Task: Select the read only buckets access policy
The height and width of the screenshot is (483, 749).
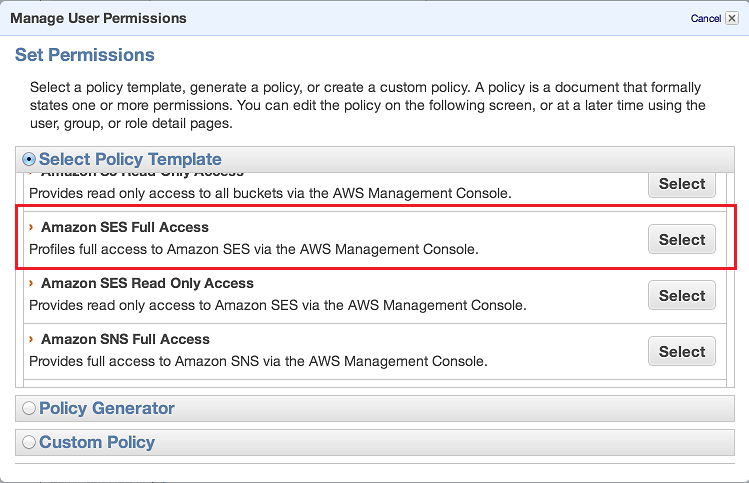Action: click(682, 184)
